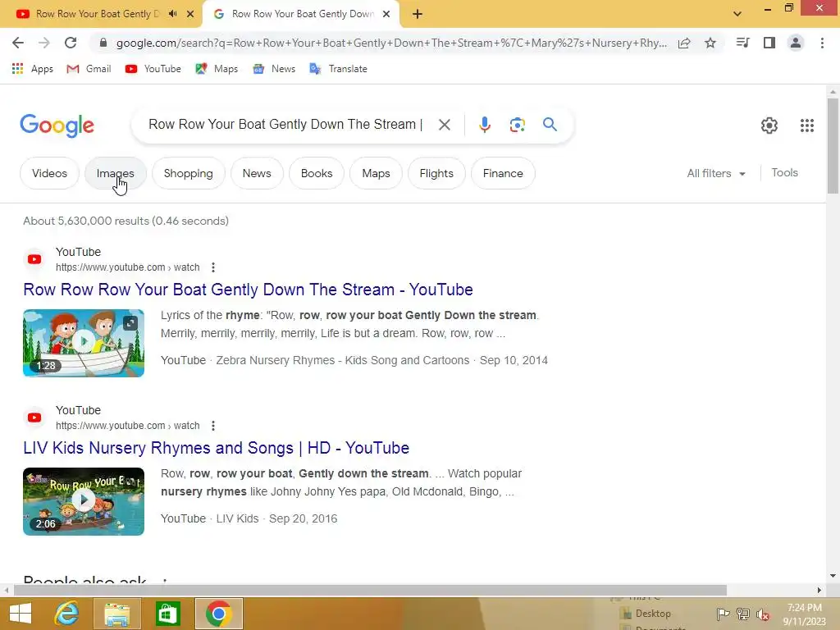840x630 pixels.
Task: Open site info padlock in address bar
Action: (103, 43)
